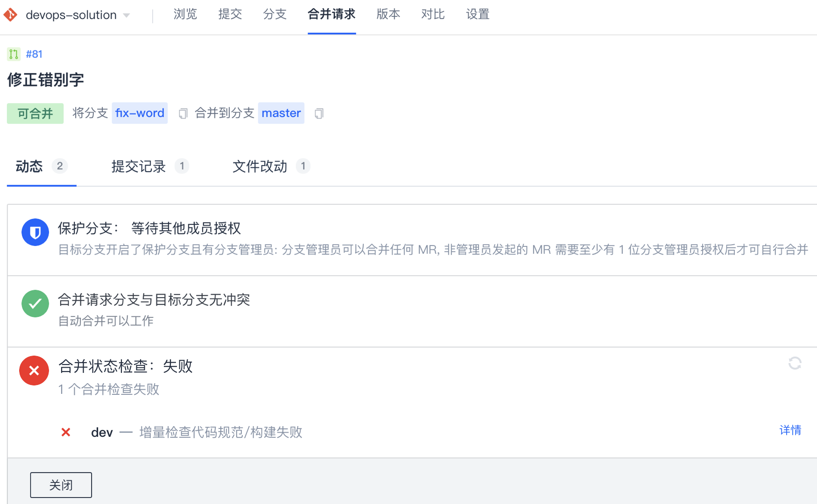This screenshot has width=817, height=504.
Task: Click the 可合并 status badge
Action: click(35, 113)
